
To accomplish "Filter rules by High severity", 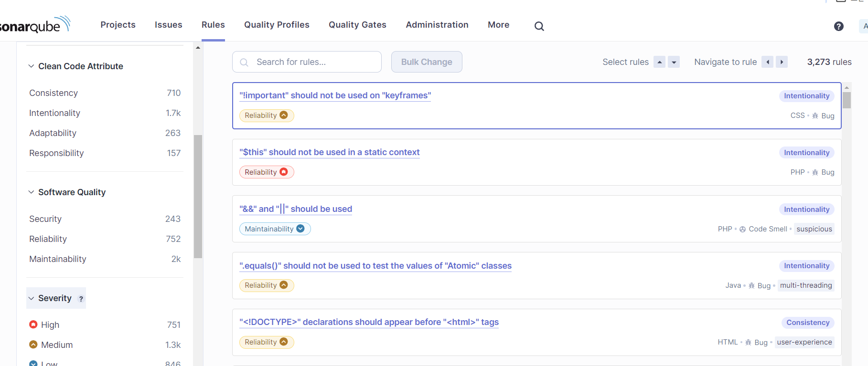I will pyautogui.click(x=50, y=325).
